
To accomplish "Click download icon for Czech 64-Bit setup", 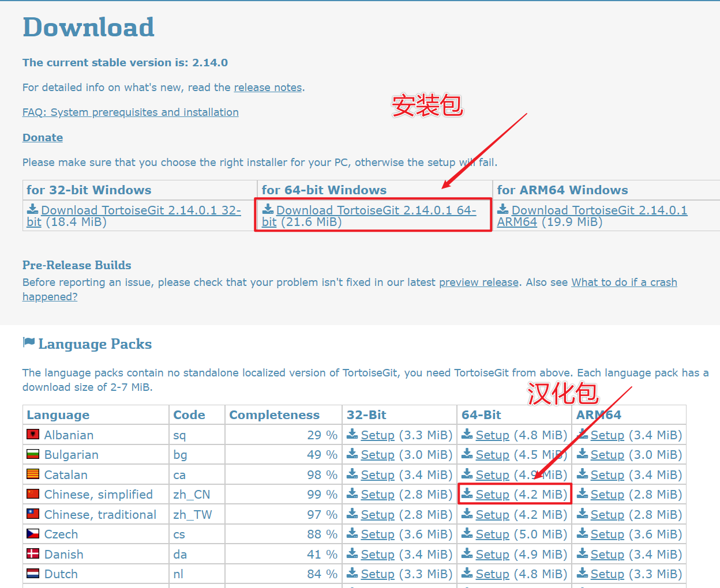I will (x=467, y=533).
